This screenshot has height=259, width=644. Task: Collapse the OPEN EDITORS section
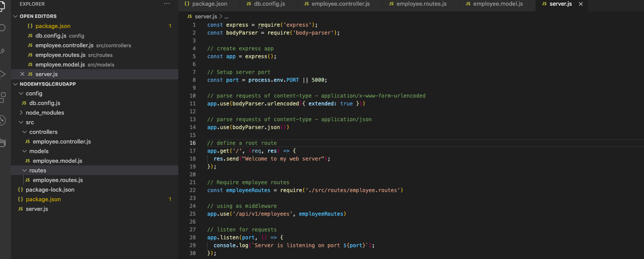tap(16, 16)
